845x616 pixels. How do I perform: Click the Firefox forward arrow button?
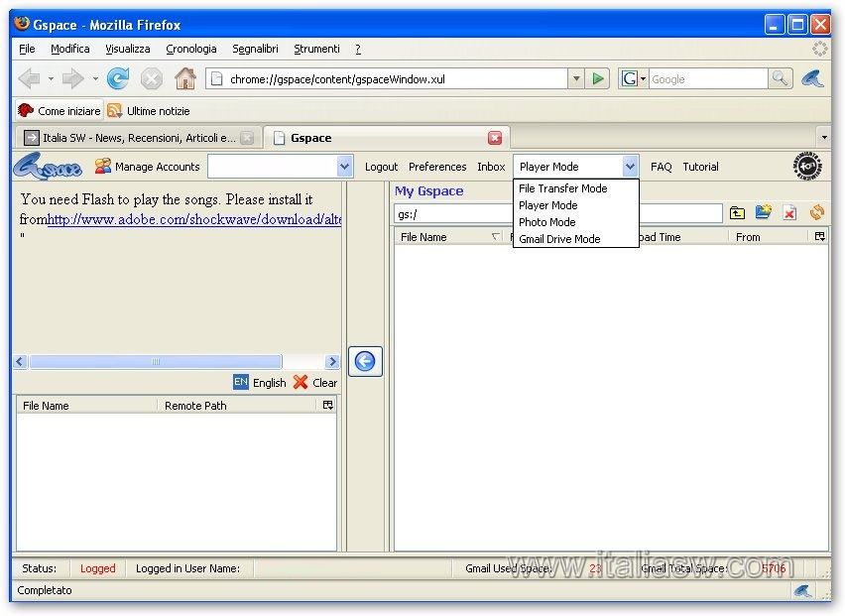tap(72, 79)
